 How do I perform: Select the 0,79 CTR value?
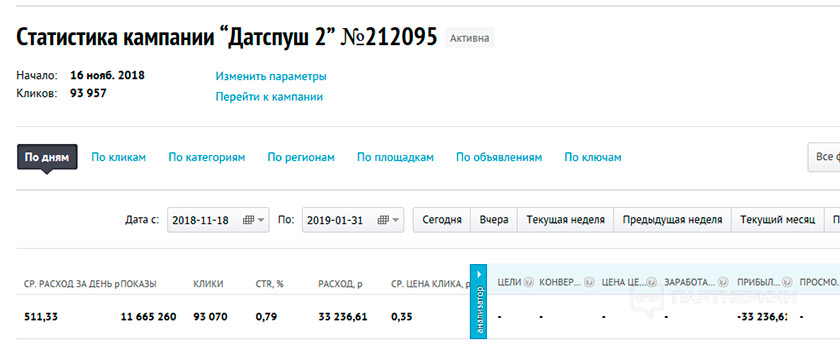point(266,316)
